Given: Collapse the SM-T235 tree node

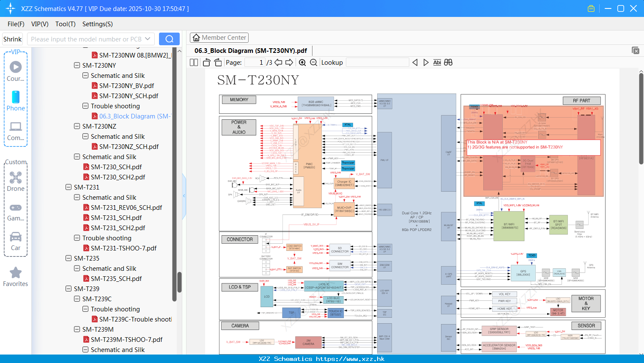Looking at the screenshot, I should click(x=69, y=258).
